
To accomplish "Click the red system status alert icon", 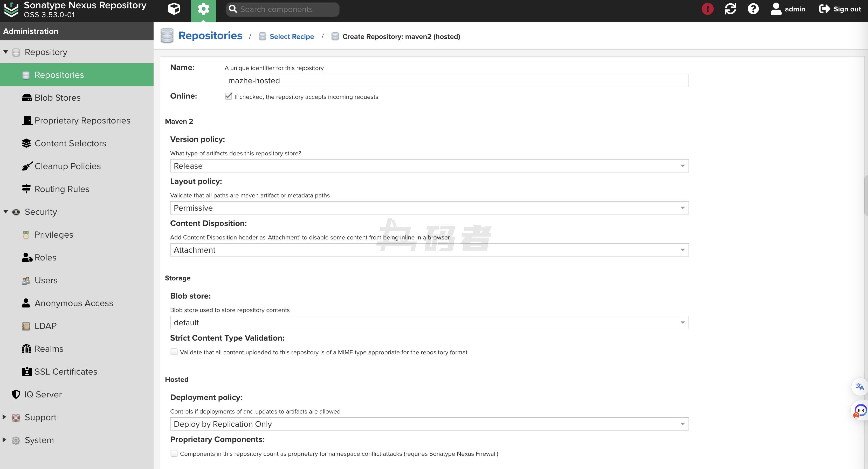I will coord(707,9).
